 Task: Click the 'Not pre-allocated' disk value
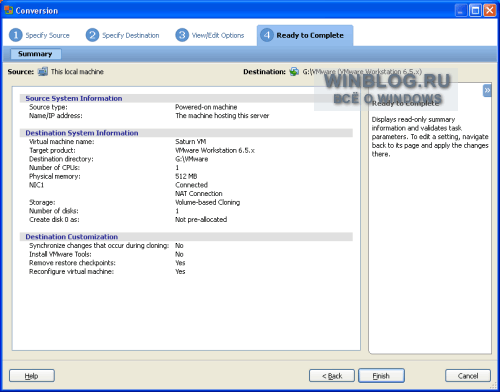201,220
